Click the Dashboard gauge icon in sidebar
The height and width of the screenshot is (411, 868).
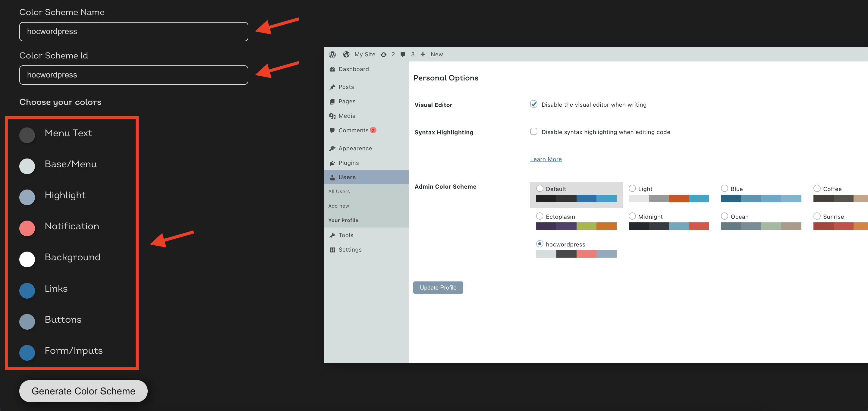332,69
